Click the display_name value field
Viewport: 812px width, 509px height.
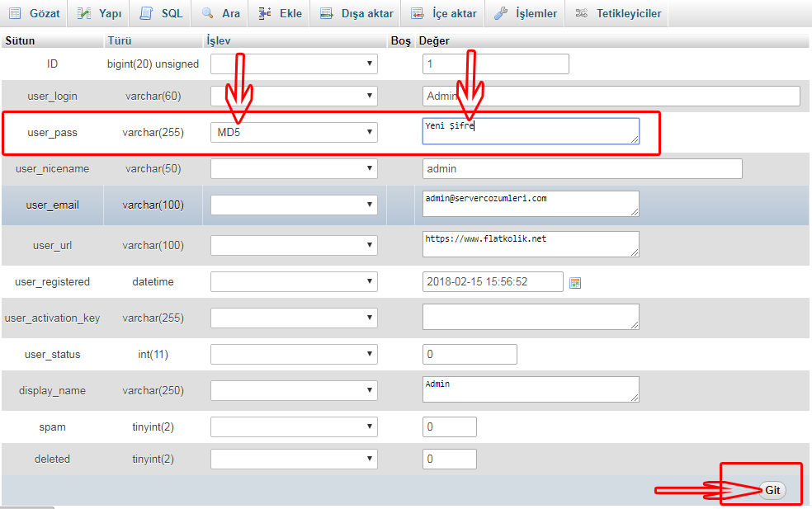(x=530, y=389)
